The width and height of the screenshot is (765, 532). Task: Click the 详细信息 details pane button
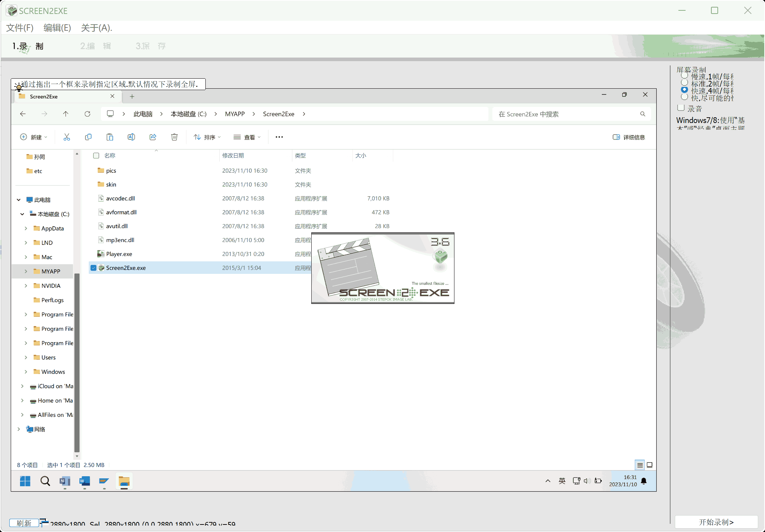629,137
